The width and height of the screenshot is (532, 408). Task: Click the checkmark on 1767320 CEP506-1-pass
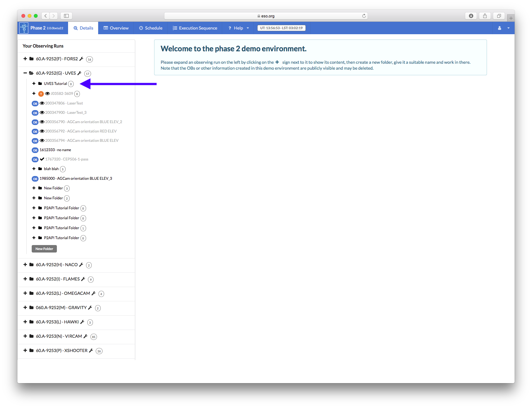point(42,159)
